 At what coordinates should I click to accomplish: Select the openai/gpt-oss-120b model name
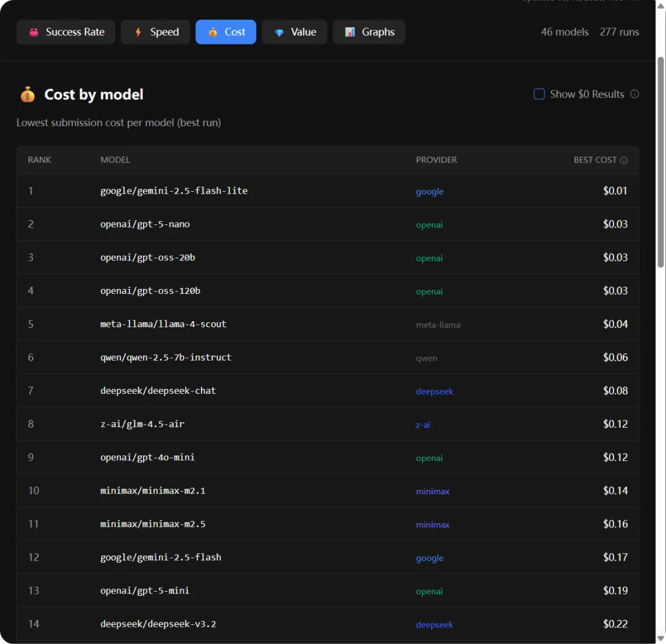coord(150,291)
